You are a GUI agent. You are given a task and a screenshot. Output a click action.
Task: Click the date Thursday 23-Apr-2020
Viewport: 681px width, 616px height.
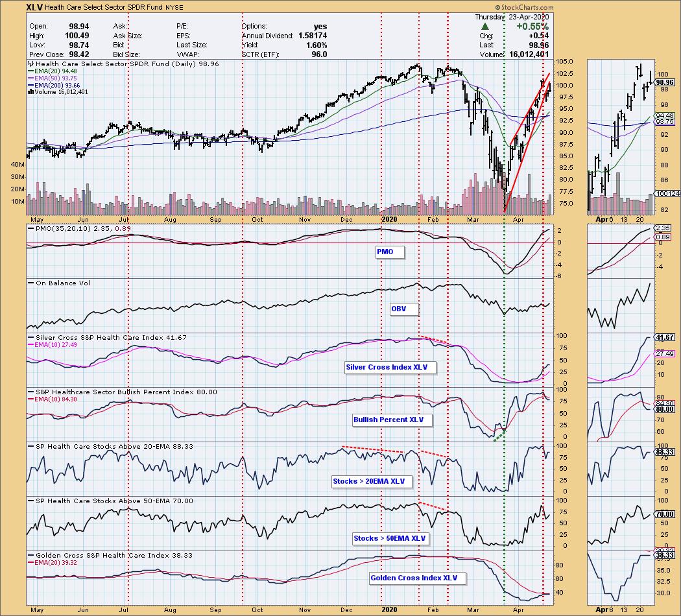[512, 17]
